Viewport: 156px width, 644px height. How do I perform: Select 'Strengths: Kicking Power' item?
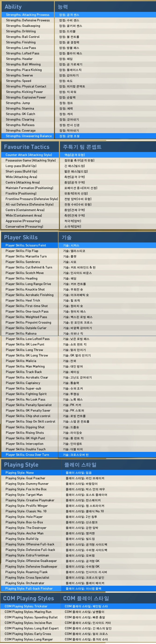coord(24,92)
